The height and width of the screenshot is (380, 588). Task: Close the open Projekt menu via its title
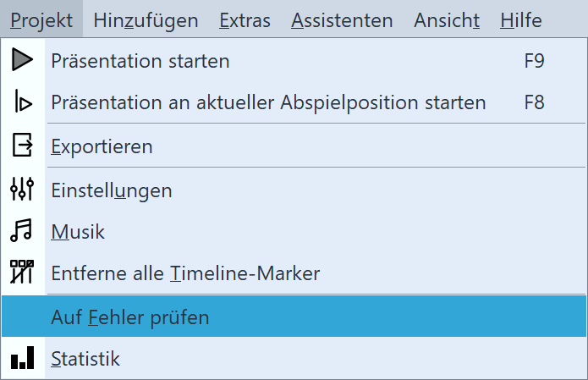(42, 19)
